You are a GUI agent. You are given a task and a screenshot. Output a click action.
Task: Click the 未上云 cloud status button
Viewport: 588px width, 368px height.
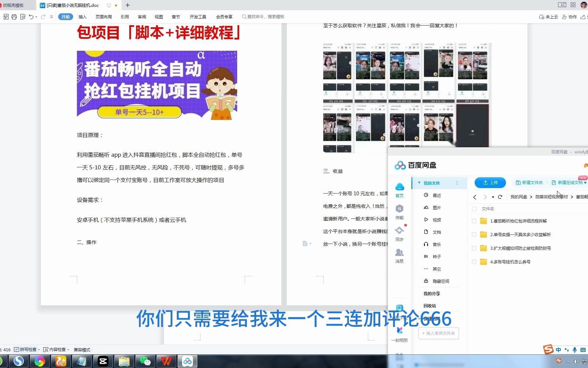click(548, 17)
